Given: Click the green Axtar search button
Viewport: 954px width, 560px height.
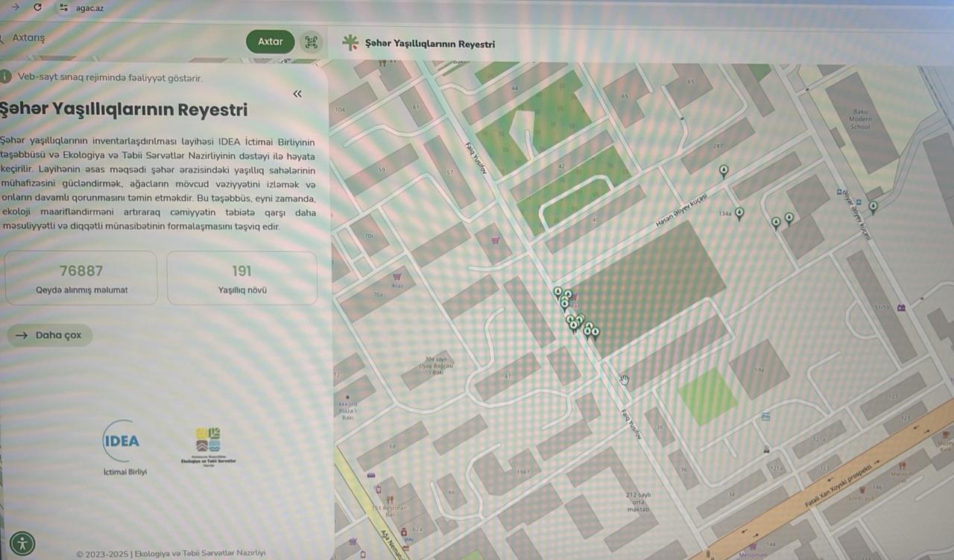Looking at the screenshot, I should point(270,42).
